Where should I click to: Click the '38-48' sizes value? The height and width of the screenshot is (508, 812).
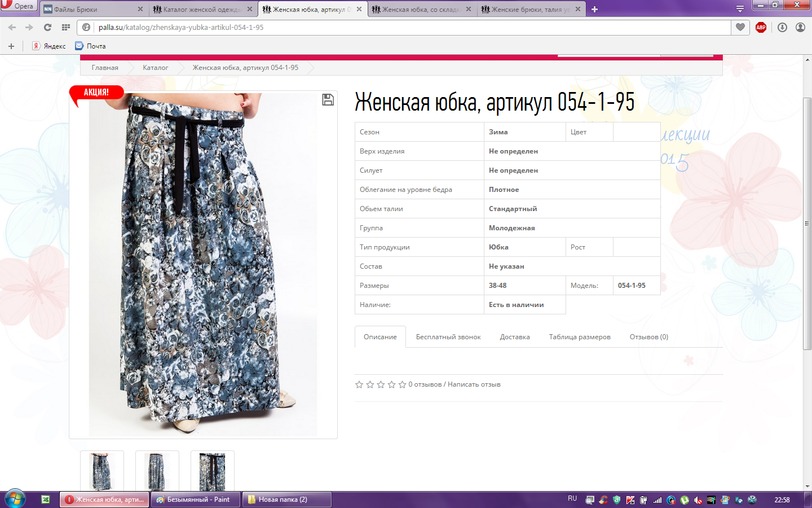(498, 286)
